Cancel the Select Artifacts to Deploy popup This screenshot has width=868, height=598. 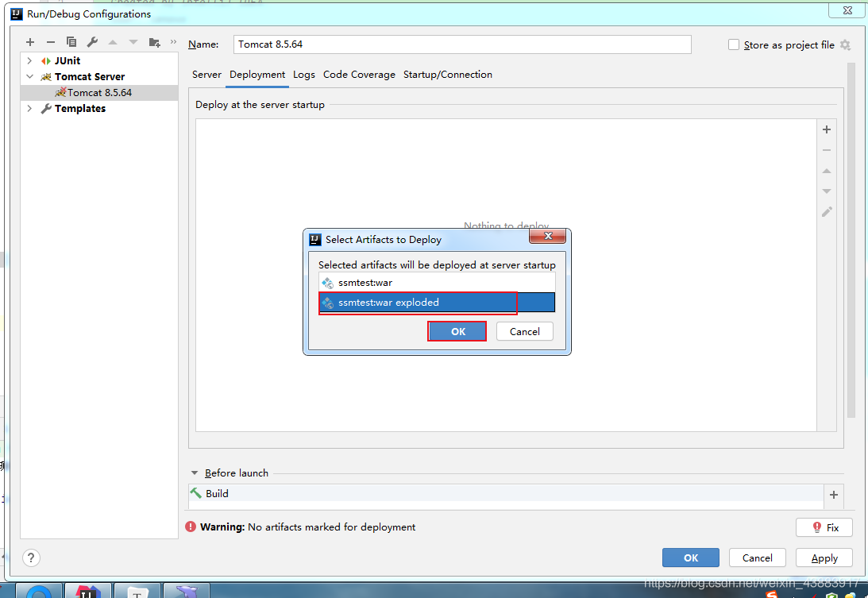(x=524, y=332)
